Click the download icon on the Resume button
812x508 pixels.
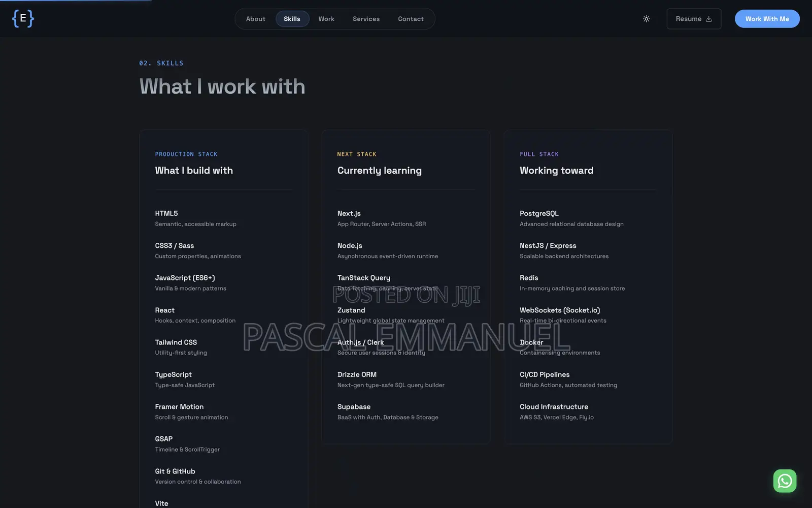coord(708,19)
